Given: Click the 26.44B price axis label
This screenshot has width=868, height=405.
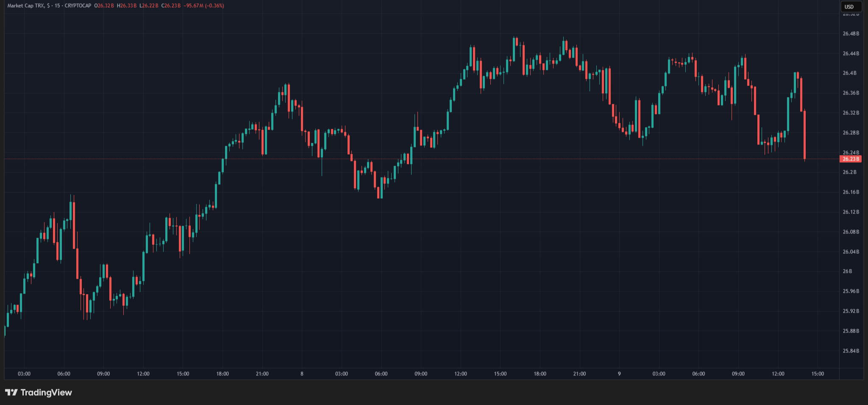Looking at the screenshot, I should point(851,53).
